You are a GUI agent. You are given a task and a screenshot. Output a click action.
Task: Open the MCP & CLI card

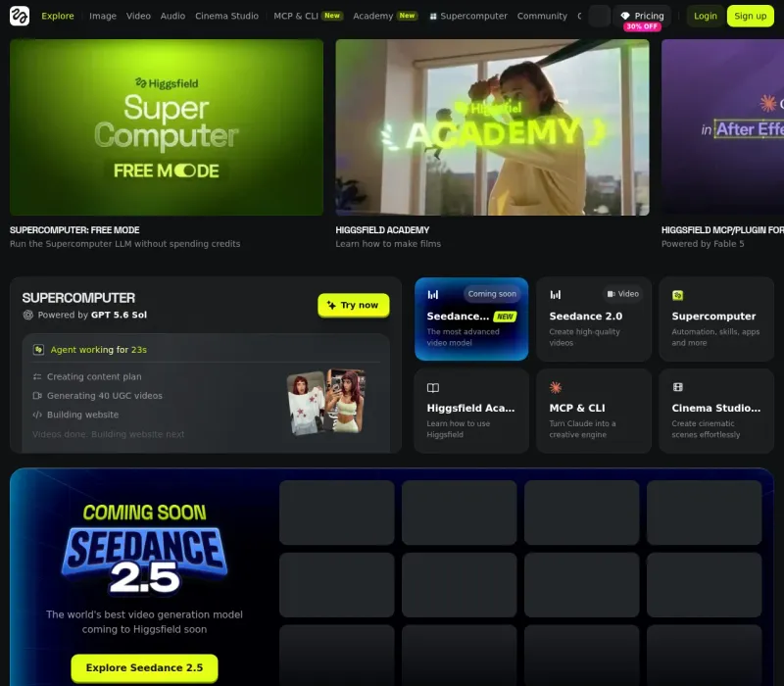(594, 411)
